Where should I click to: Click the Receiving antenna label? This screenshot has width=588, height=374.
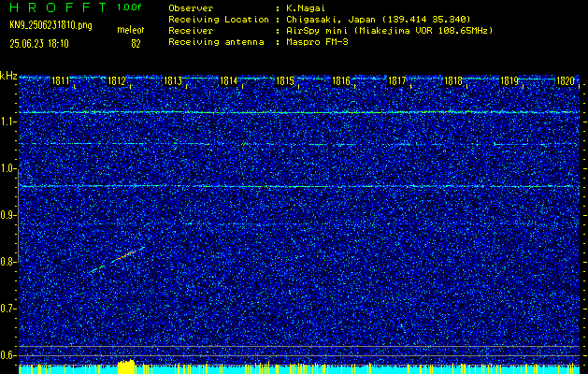[x=216, y=42]
